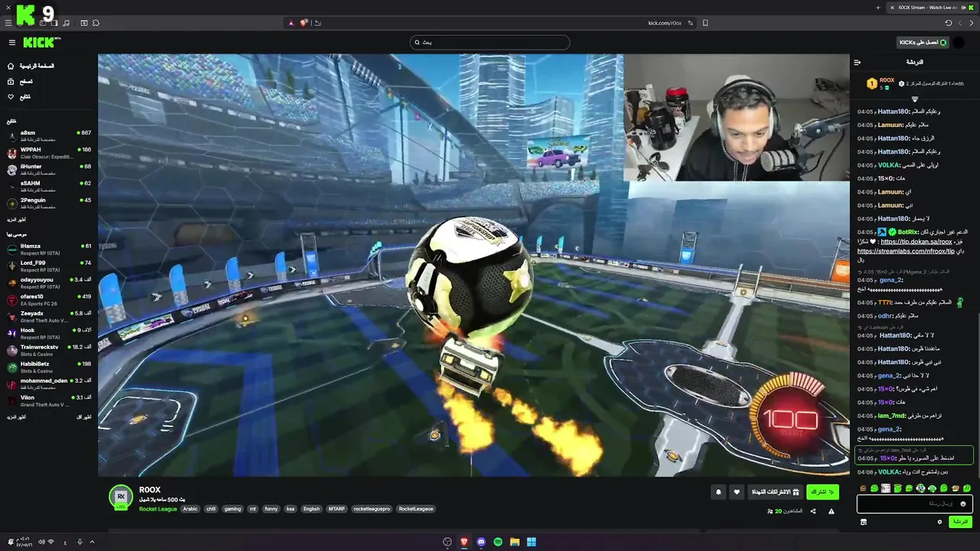Open recommended channel Lord_F99 in sidebar
Viewport: 980px width, 551px height.
tap(49, 266)
